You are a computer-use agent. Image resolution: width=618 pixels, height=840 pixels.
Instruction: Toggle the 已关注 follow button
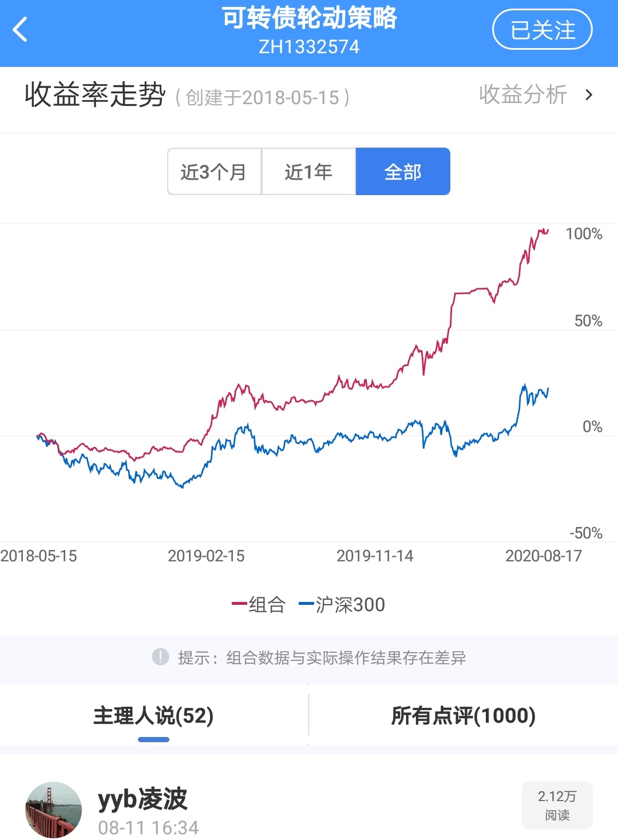coord(542,30)
